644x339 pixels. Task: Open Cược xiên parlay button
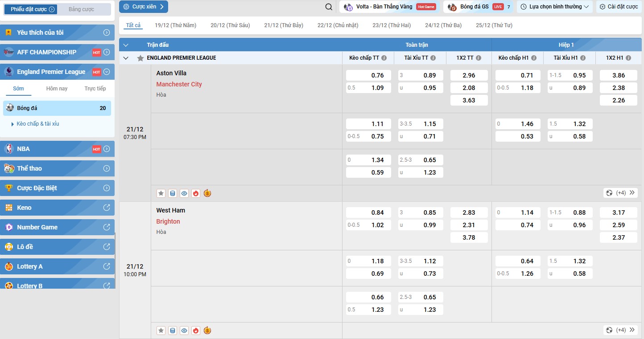[x=144, y=7]
